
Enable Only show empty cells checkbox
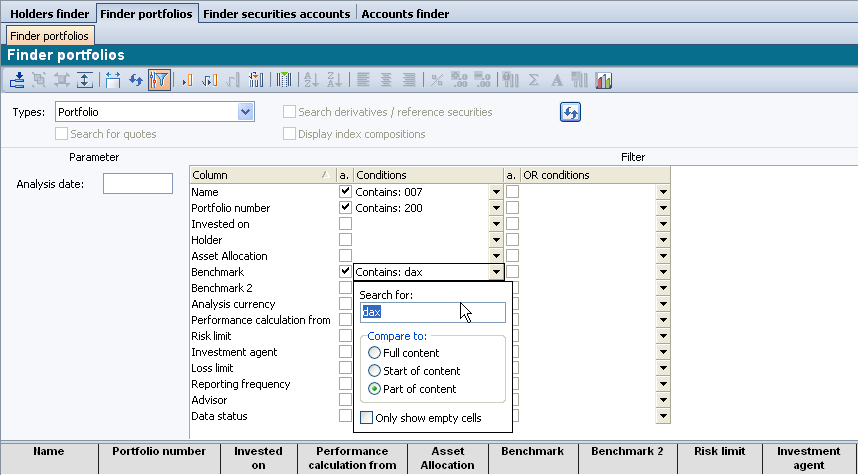(x=367, y=418)
